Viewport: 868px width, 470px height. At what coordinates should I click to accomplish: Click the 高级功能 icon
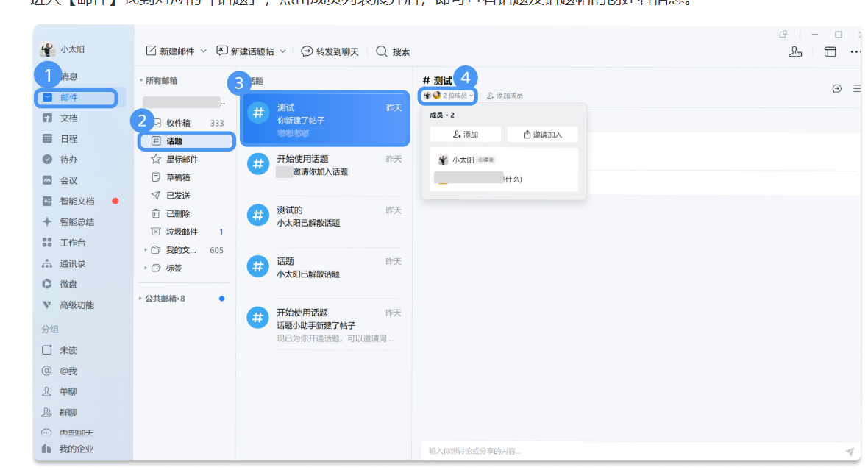click(x=47, y=305)
